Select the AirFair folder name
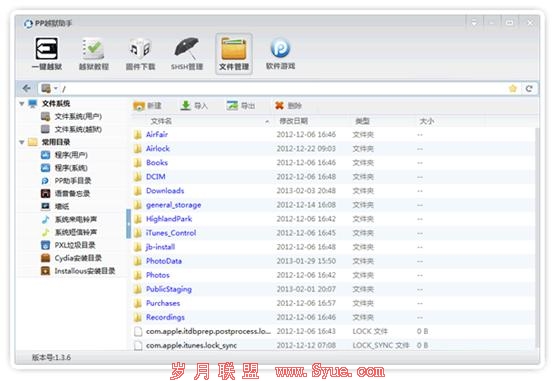Screen dimensions: 553x381 tap(157, 134)
